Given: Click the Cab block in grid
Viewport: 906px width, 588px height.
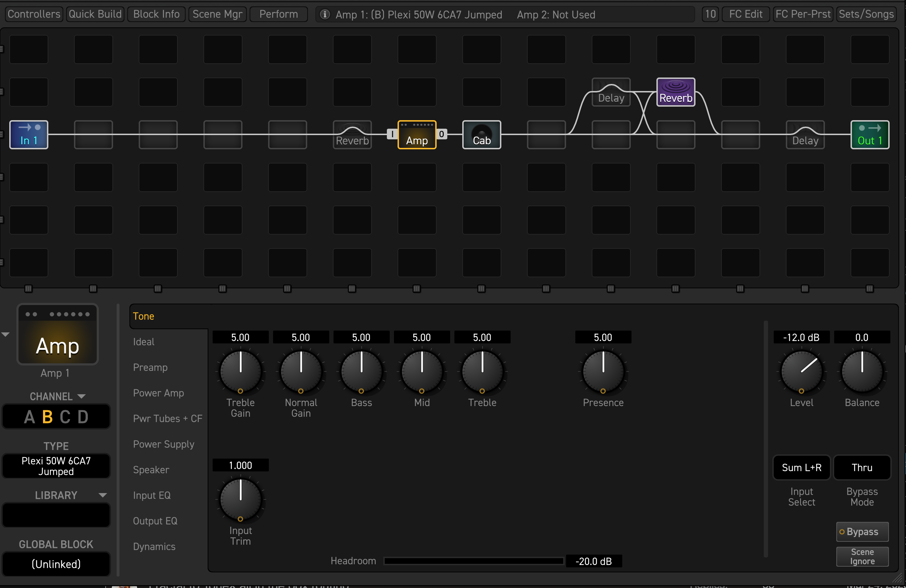Looking at the screenshot, I should tap(481, 135).
